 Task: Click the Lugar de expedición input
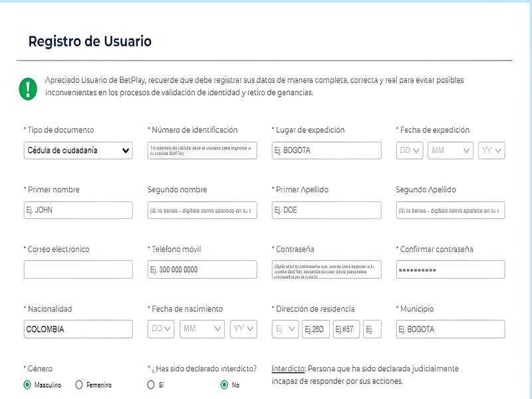click(x=327, y=150)
